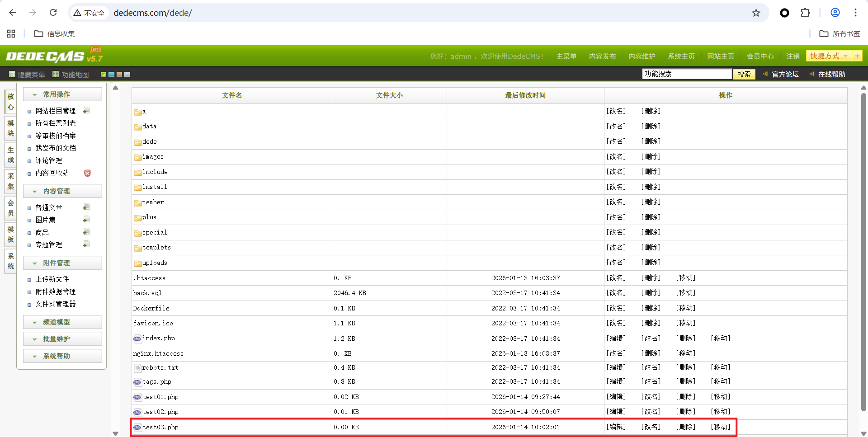Screen dimensions: 868x437
Task: Switch to the 会员 side tab
Action: tap(10, 208)
